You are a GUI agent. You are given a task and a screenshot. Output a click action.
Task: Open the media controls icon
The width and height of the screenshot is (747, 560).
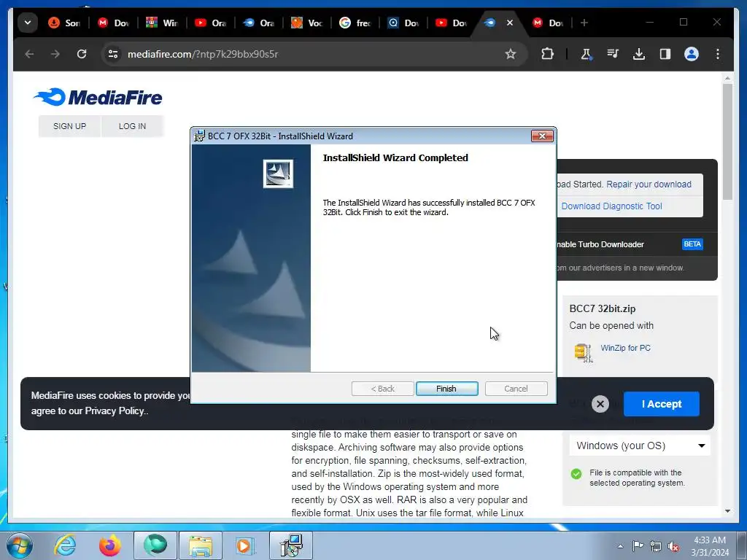click(613, 54)
